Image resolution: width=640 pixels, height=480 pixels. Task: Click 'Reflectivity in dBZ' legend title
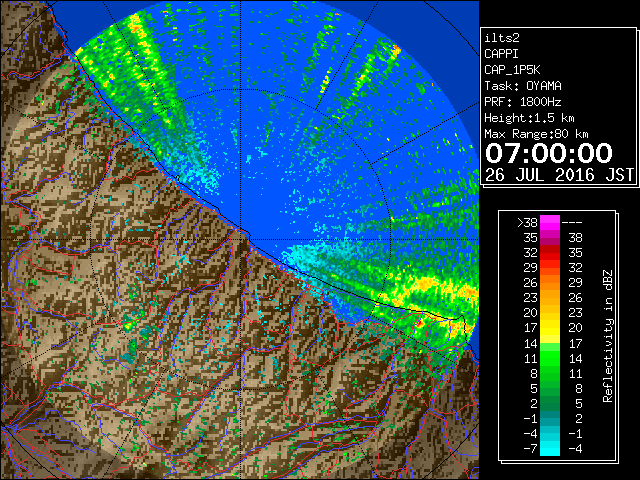coord(608,336)
